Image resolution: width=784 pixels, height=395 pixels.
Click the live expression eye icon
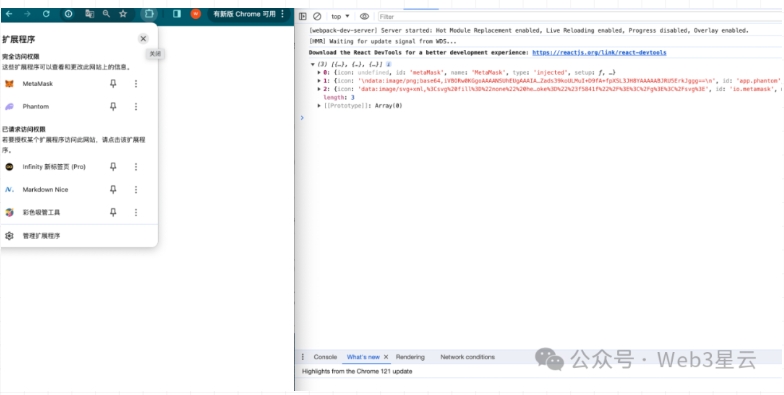click(x=364, y=16)
